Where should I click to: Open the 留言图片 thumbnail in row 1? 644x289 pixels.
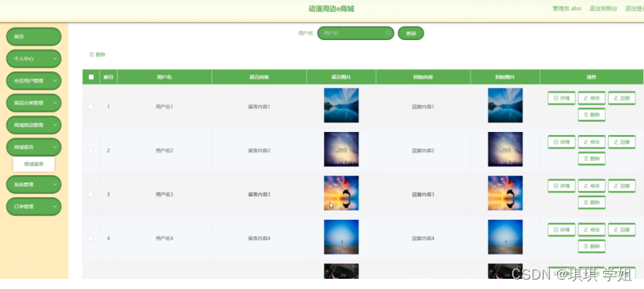[341, 105]
